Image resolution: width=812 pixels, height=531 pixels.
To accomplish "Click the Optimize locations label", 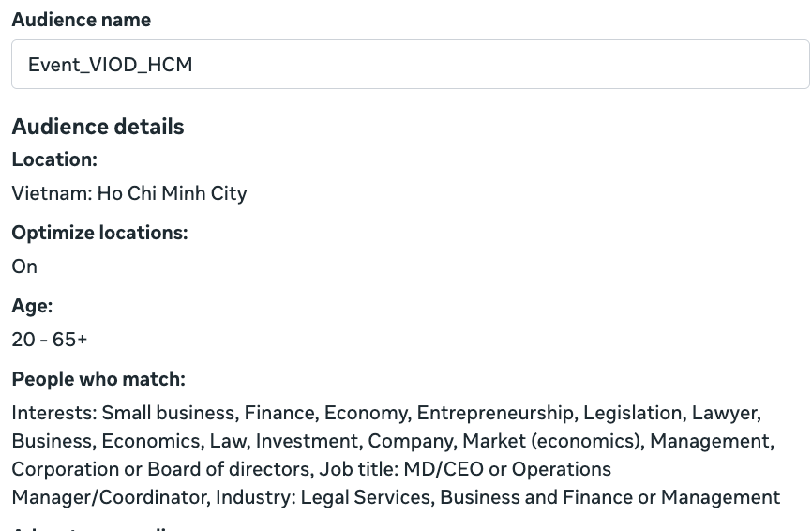I will click(x=99, y=233).
